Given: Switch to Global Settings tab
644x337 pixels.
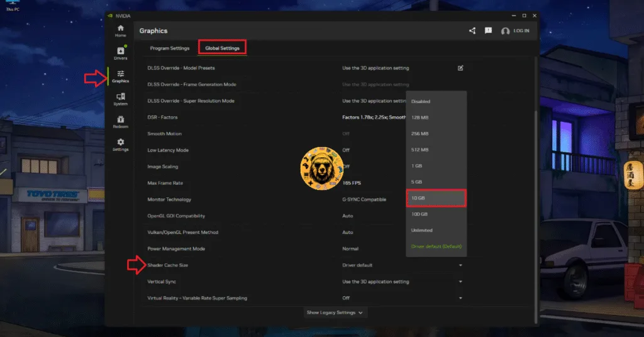Looking at the screenshot, I should [x=222, y=48].
